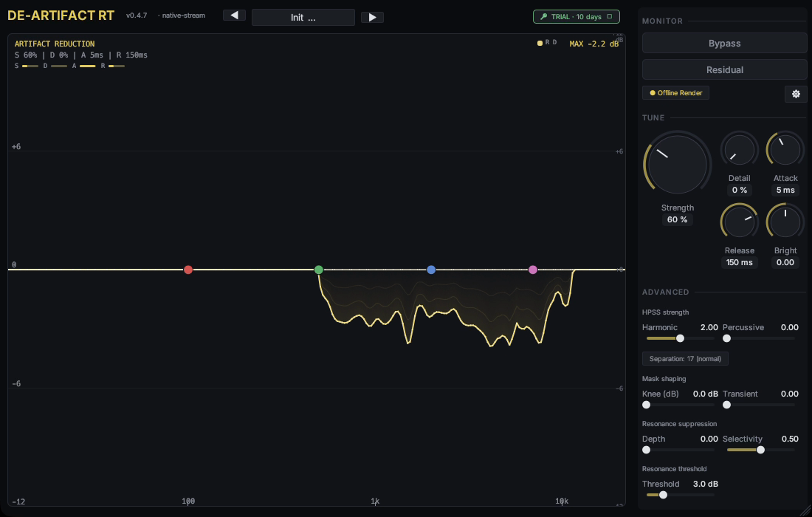Click the Strength value field showing 60 %
Screen dimensions: 812x517
tap(678, 219)
